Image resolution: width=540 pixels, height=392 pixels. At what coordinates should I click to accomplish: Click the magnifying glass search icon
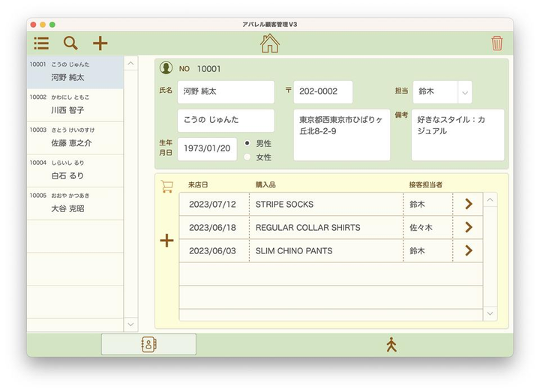click(70, 43)
